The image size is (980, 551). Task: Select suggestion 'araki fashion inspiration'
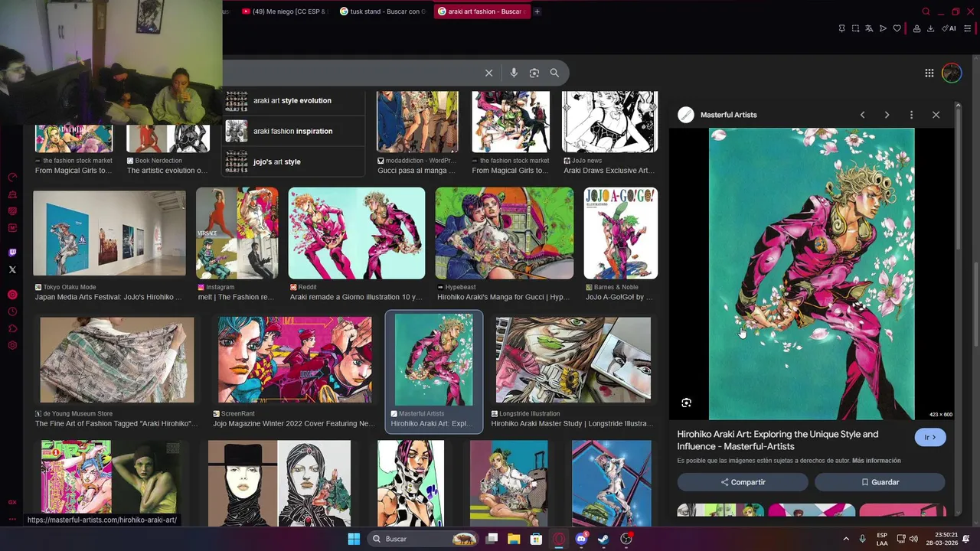coord(292,131)
